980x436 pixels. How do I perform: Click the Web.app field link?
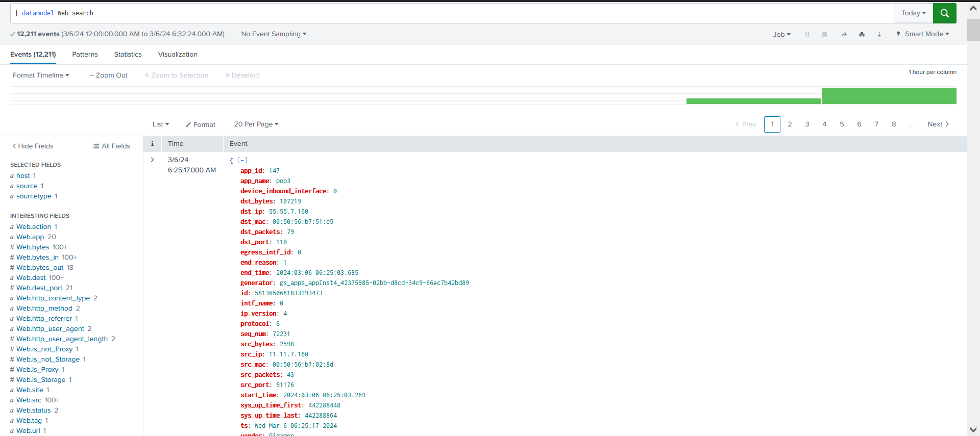(x=30, y=237)
